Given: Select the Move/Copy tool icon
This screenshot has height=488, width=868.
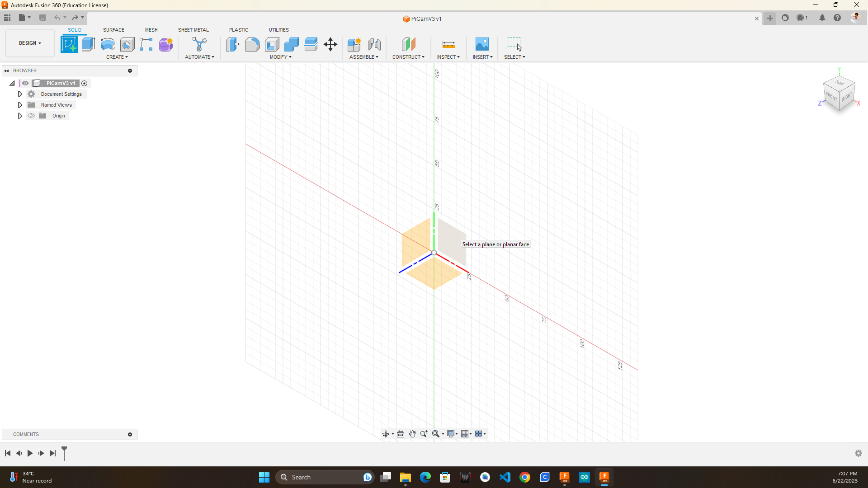Looking at the screenshot, I should pos(330,44).
